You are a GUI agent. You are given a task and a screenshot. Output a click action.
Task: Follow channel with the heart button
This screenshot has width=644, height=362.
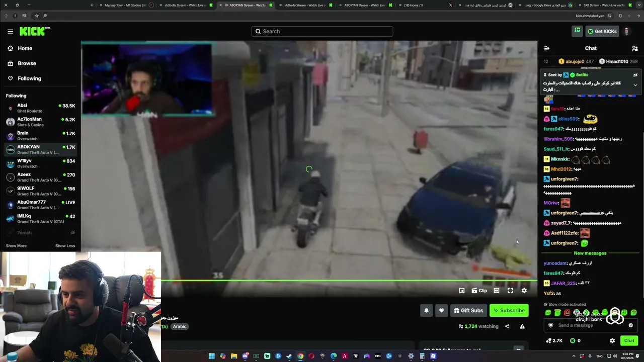tap(442, 311)
